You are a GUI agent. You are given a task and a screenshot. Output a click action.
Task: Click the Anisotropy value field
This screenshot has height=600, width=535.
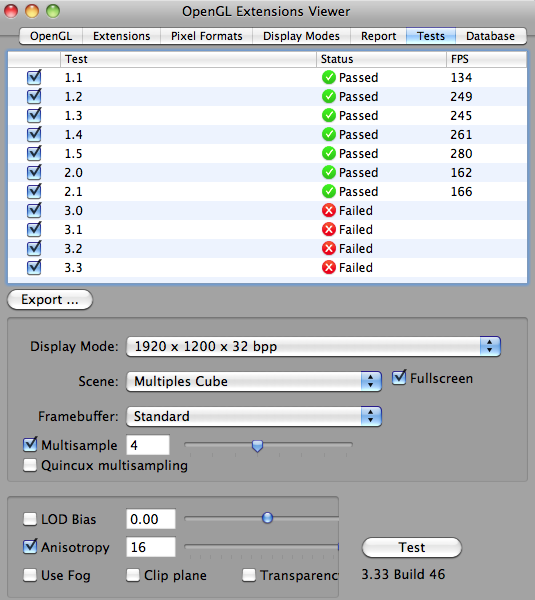(x=151, y=547)
